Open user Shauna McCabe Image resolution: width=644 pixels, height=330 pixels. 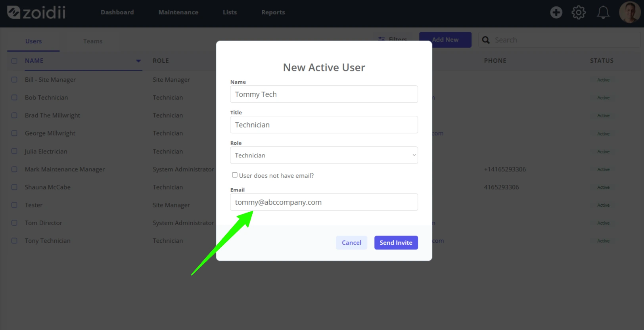coord(48,187)
